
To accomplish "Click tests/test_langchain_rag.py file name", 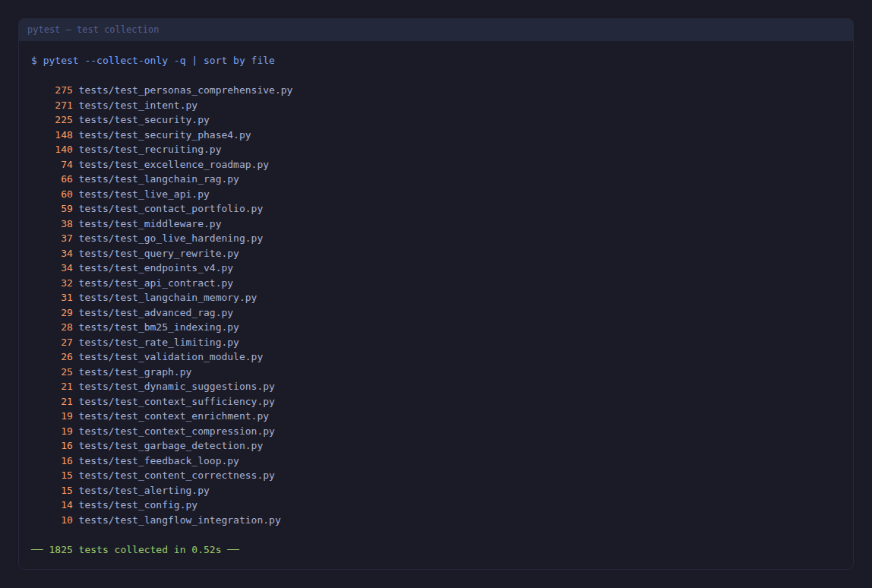I will (159, 179).
